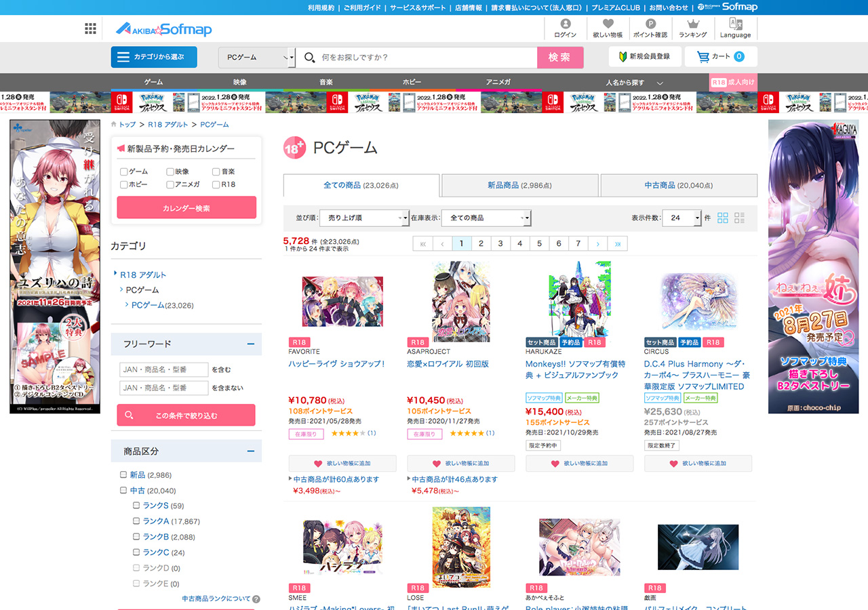
Task: Open the ranking crown icon
Action: click(692, 24)
